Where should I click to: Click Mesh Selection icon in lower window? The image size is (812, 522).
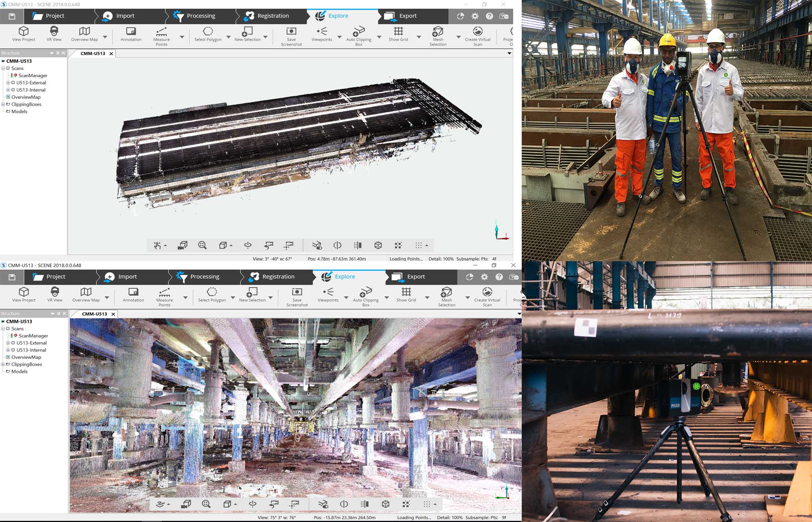446,292
